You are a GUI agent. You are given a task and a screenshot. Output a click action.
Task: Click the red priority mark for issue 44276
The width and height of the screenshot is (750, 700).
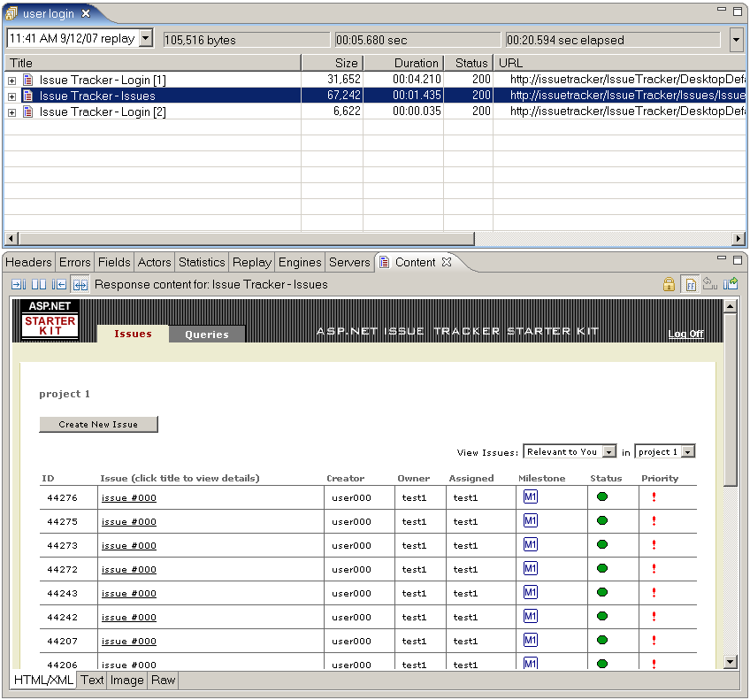(x=654, y=497)
